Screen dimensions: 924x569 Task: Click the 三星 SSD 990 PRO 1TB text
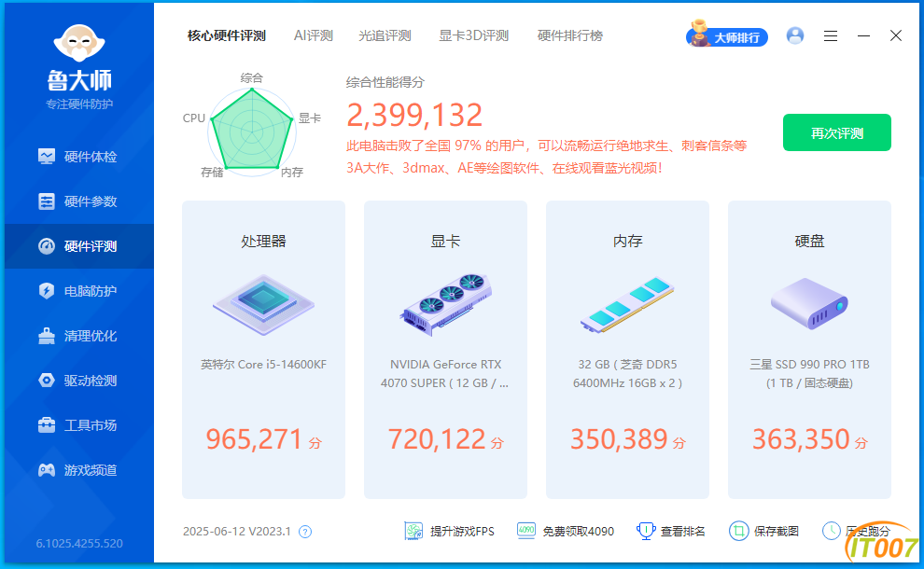(x=810, y=374)
